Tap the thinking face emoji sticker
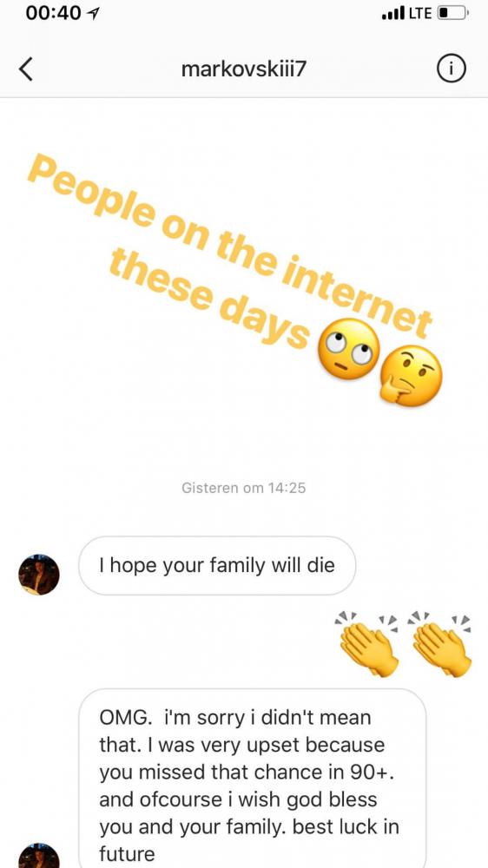Screen dimensions: 488x868 (412, 376)
